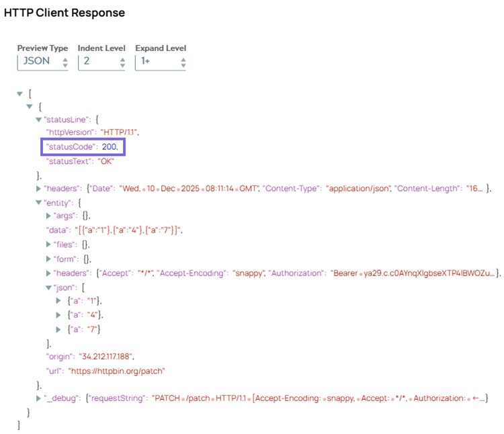Collapse the json array node
This screenshot has height=434, width=504.
click(x=48, y=287)
